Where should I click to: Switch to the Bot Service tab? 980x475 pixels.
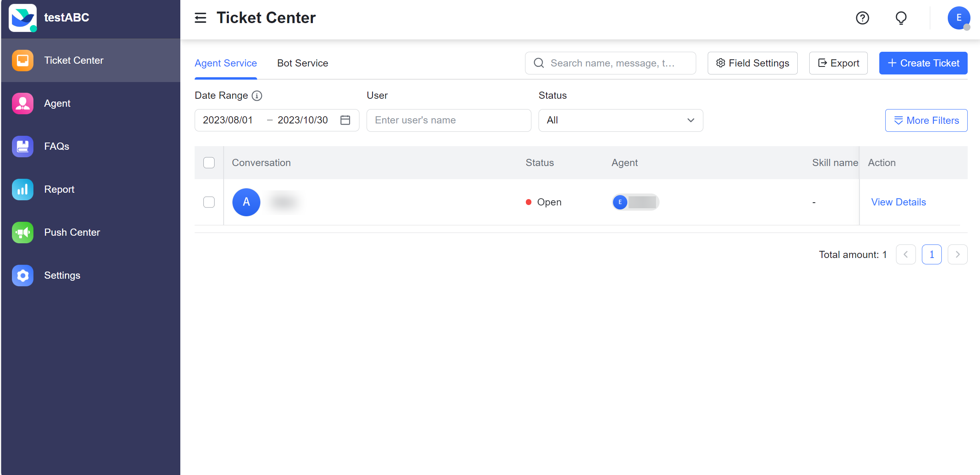coord(303,63)
